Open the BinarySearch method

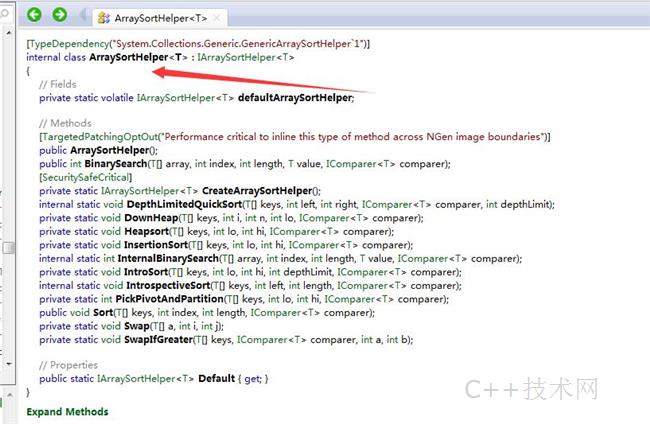[116, 164]
